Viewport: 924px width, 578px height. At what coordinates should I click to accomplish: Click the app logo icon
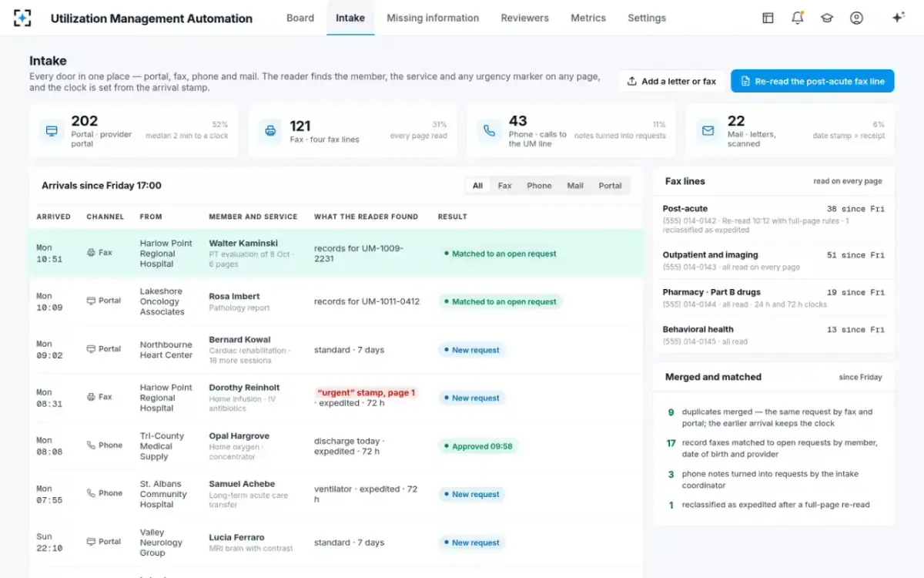point(23,18)
